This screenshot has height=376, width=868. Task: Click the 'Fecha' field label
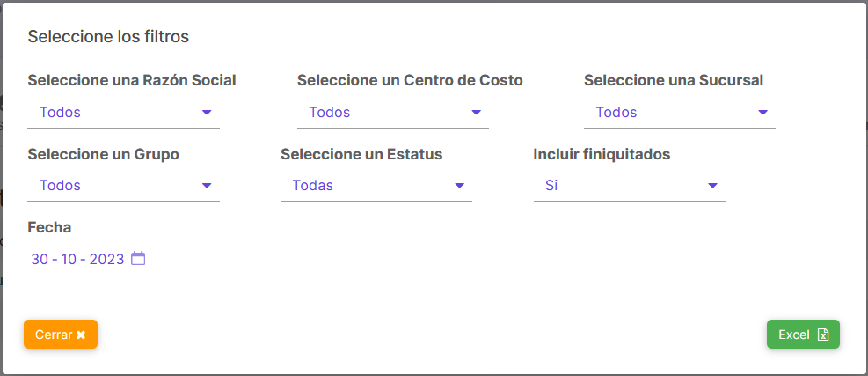(x=49, y=227)
